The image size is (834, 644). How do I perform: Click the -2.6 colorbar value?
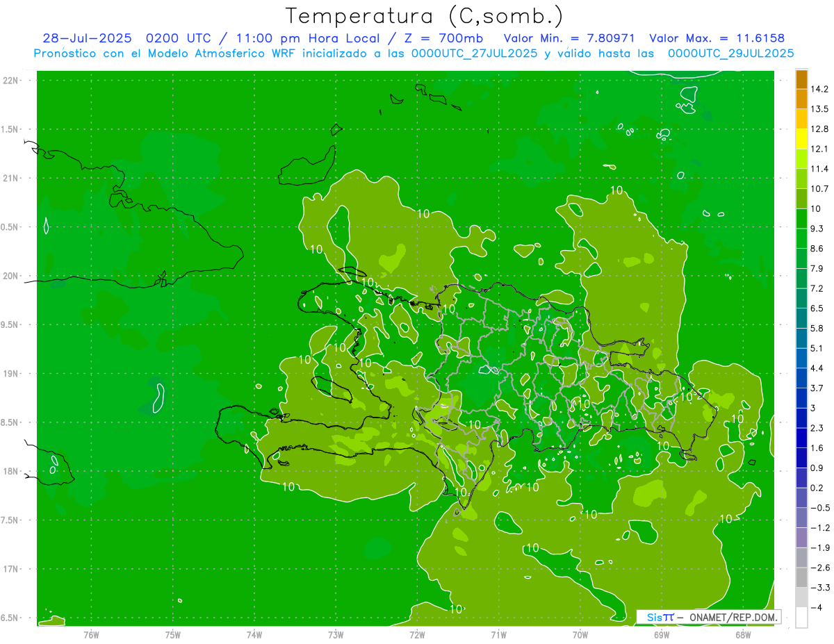[819, 568]
